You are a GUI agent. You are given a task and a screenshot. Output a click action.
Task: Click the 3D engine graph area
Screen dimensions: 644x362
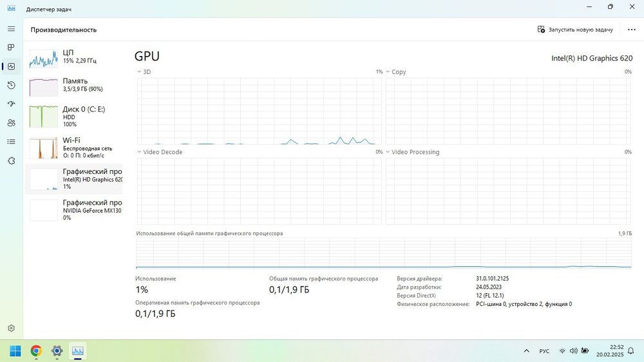coord(259,111)
